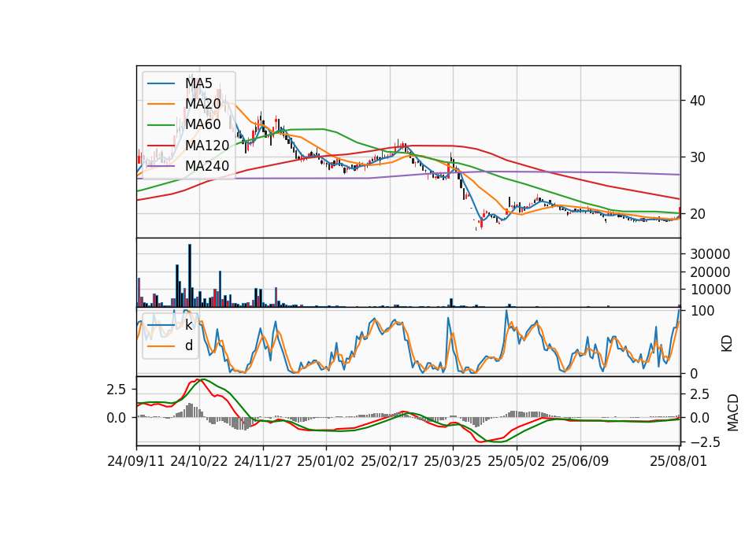Click the volume axis value 20000

(710, 271)
